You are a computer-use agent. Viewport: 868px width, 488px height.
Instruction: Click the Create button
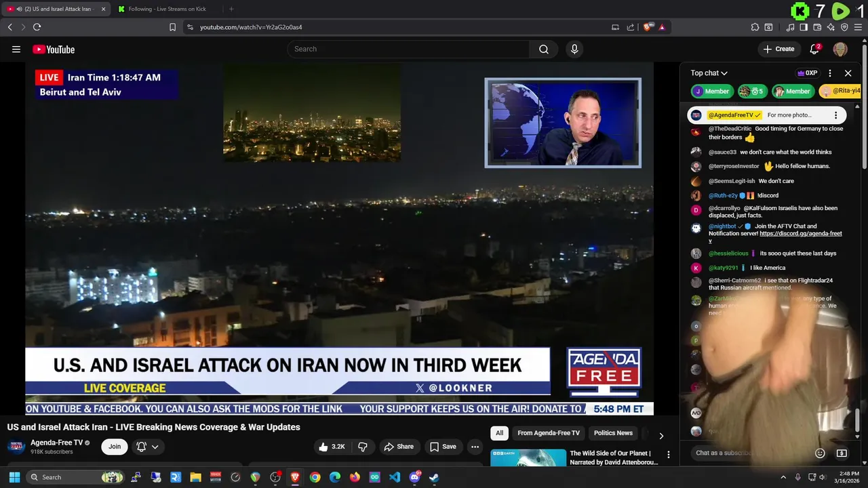click(778, 49)
